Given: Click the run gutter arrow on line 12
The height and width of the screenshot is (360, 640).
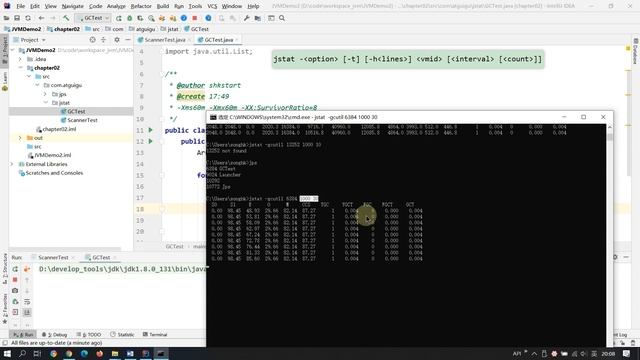Looking at the screenshot, I should coord(151,141).
